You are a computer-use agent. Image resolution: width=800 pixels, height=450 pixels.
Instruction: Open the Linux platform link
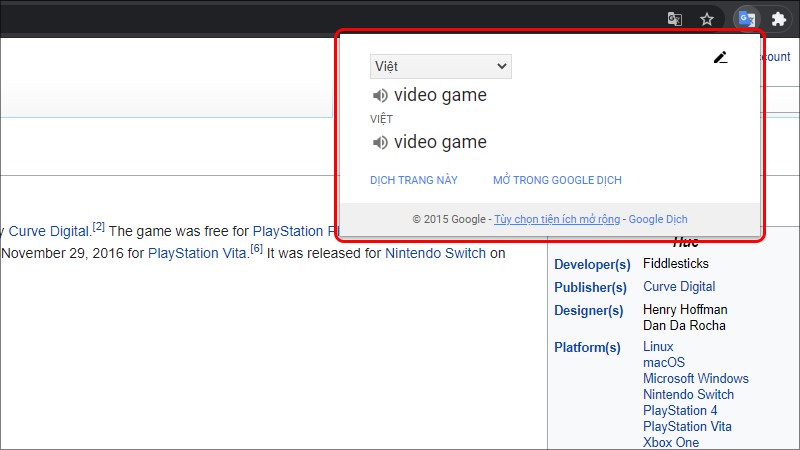click(658, 346)
